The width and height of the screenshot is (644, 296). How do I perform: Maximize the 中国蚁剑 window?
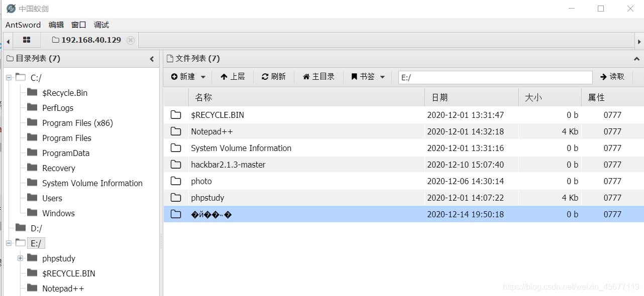tap(601, 9)
